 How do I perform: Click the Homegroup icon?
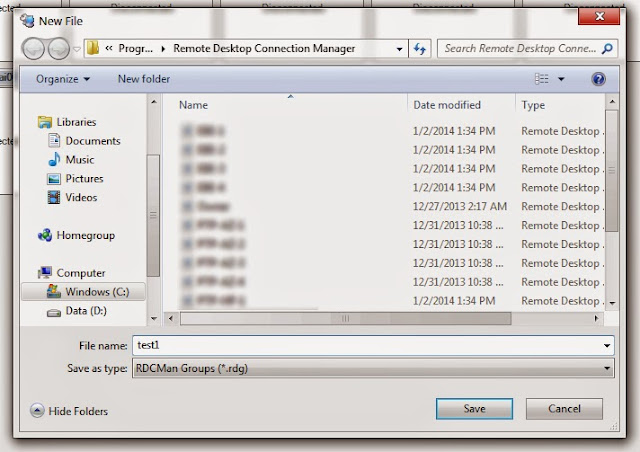pos(44,235)
